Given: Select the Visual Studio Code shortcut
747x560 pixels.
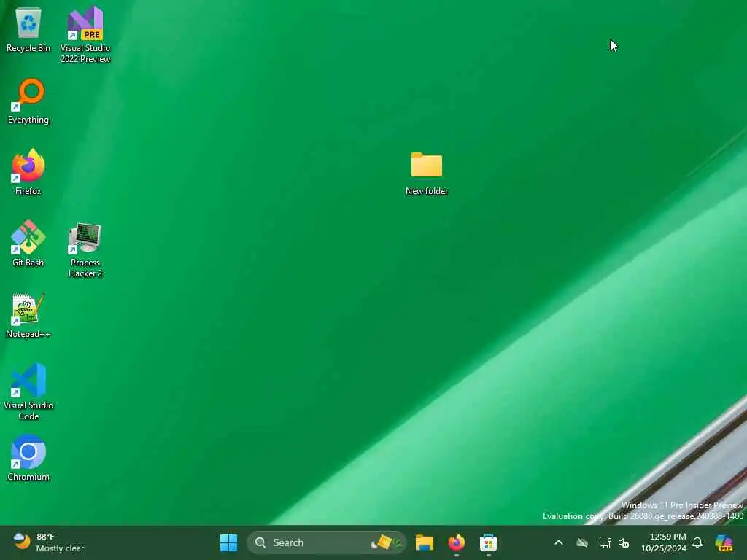Looking at the screenshot, I should [28, 392].
